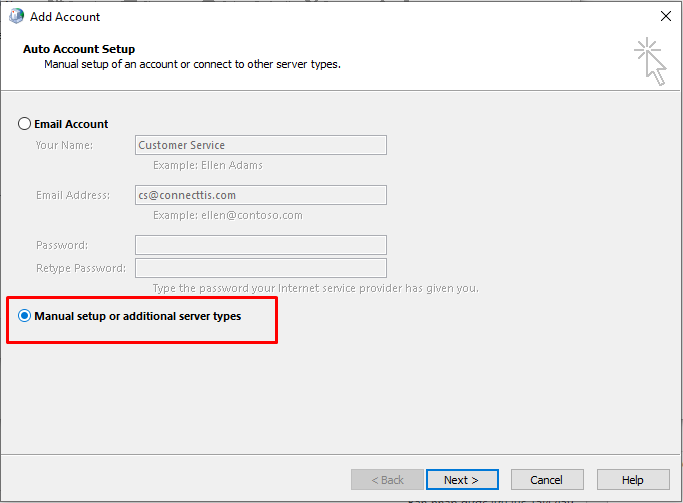
Task: Select Manual setup or additional server types
Action: point(25,316)
